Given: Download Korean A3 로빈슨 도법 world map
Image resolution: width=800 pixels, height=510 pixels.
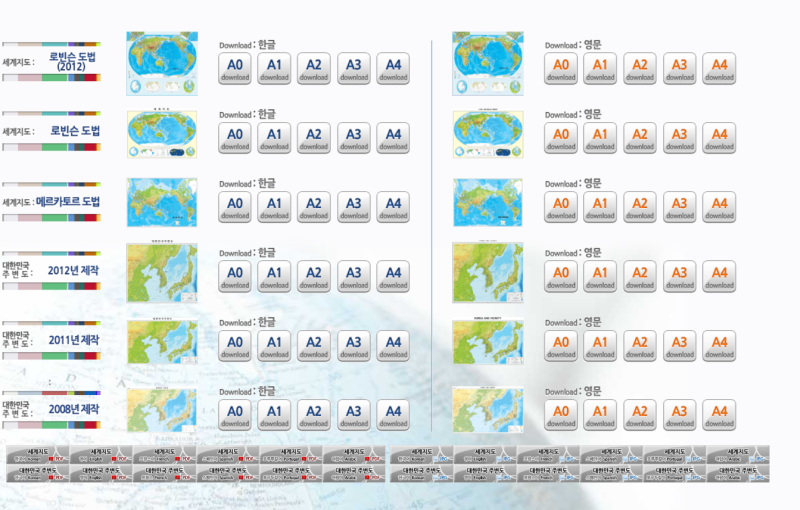Looking at the screenshot, I should point(354,138).
